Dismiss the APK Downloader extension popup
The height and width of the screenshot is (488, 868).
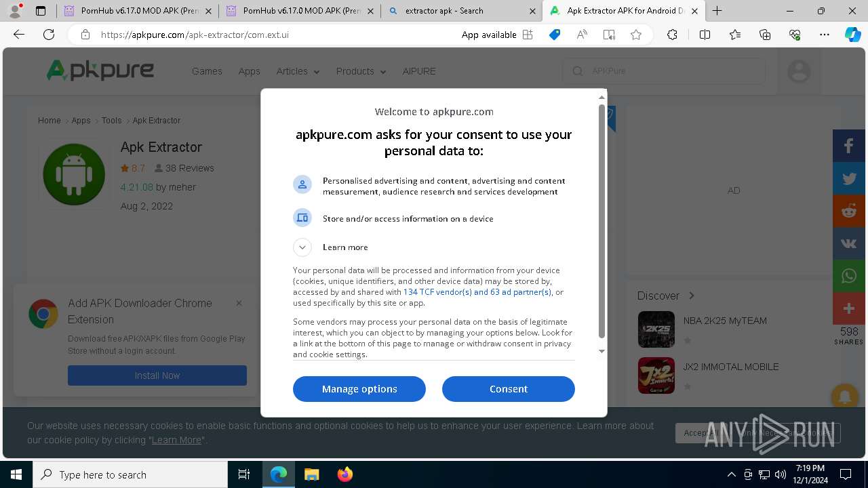point(239,303)
